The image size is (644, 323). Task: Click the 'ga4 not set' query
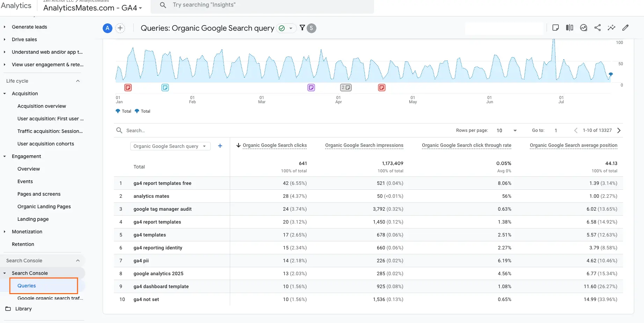tap(146, 299)
